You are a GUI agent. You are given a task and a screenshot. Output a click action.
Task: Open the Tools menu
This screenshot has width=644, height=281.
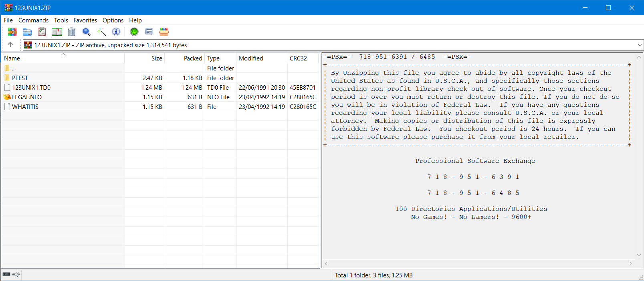click(x=61, y=20)
